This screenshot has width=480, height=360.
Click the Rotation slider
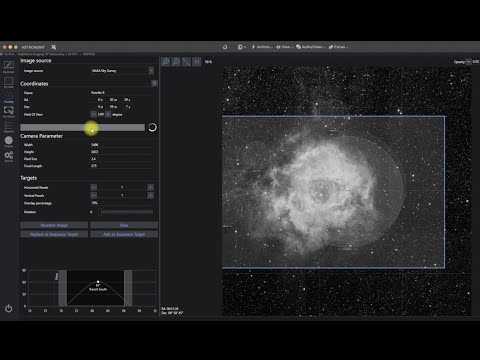(x=126, y=212)
